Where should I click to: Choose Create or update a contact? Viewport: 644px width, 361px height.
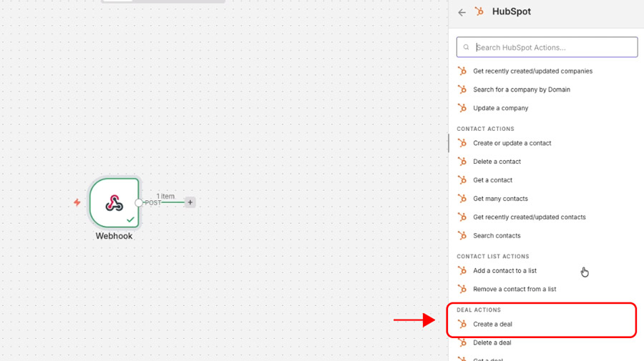click(x=512, y=144)
